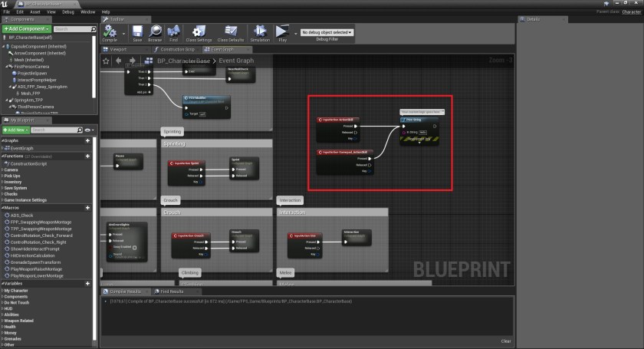
Task: Click the Save toolbar icon
Action: pyautogui.click(x=137, y=31)
